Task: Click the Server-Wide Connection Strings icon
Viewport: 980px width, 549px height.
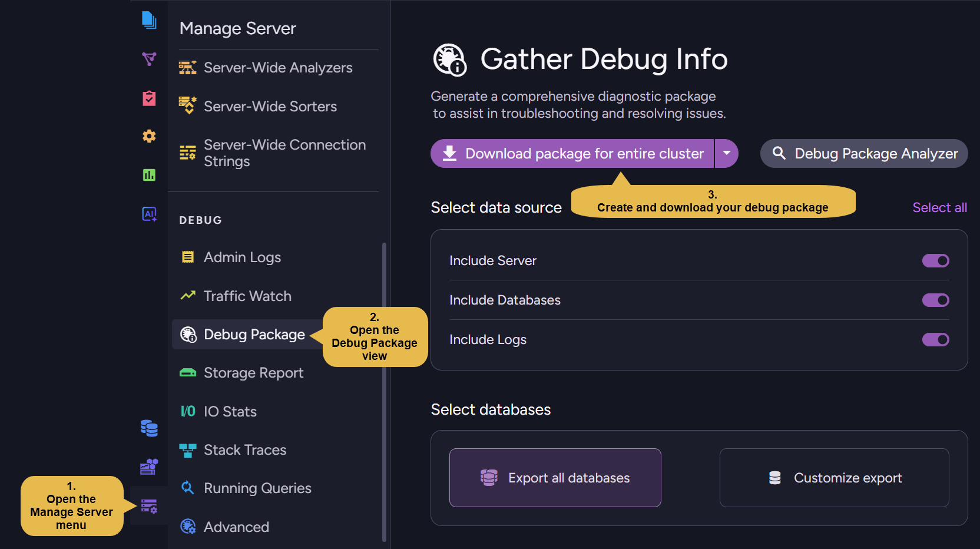Action: [x=188, y=153]
